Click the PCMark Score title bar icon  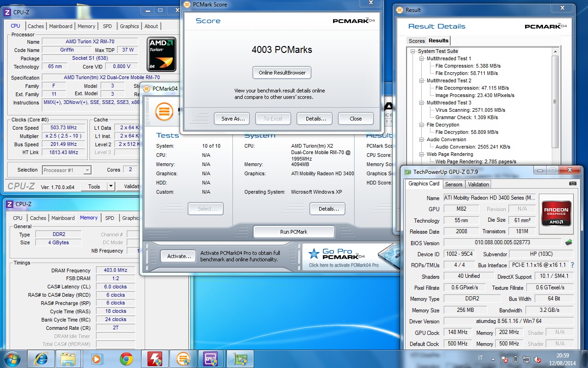(187, 5)
